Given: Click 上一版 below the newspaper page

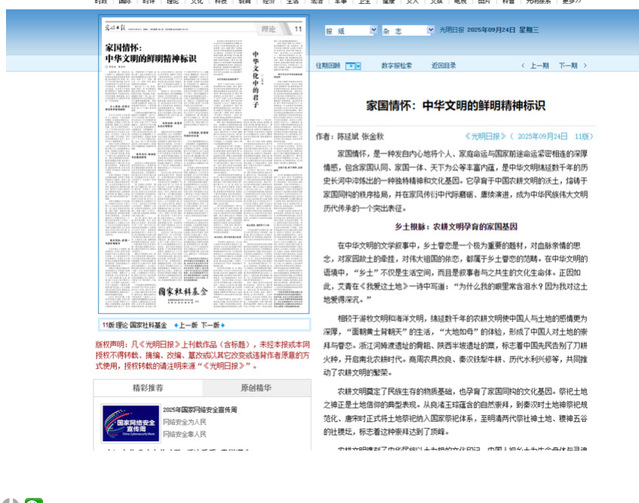Looking at the screenshot, I should 187,325.
